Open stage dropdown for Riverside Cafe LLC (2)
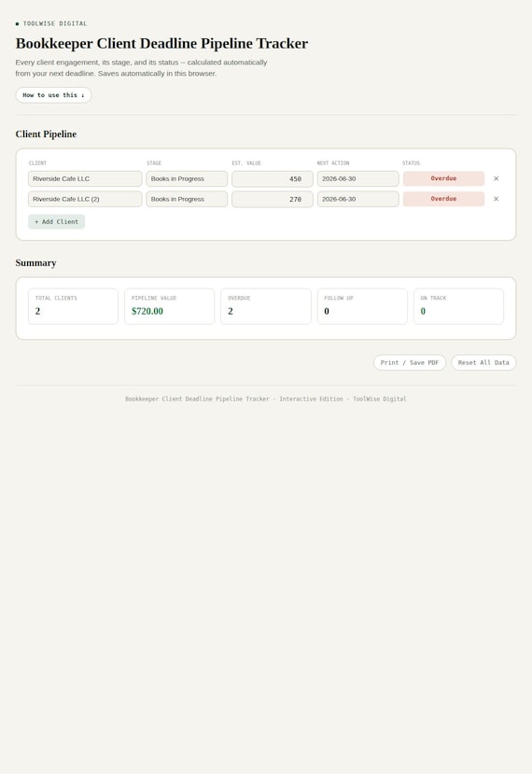Screen dimensions: 532x774 [x=187, y=199]
